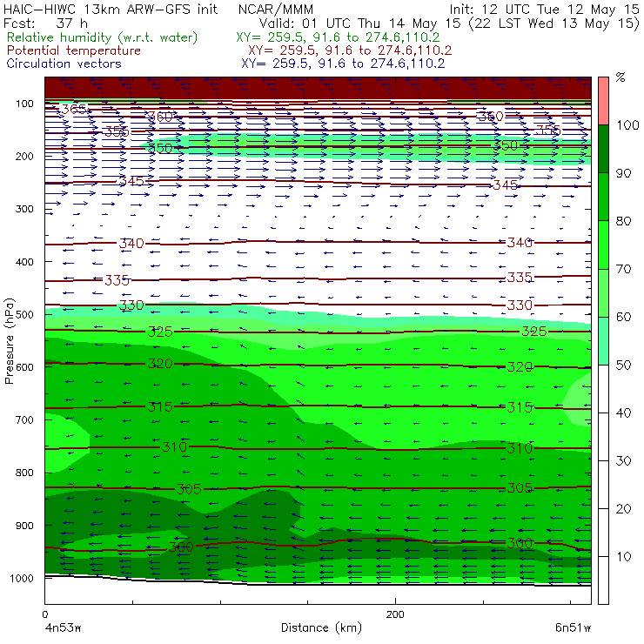Click the left-hand 325 contour label
The height and width of the screenshot is (644, 644).
pyautogui.click(x=160, y=332)
